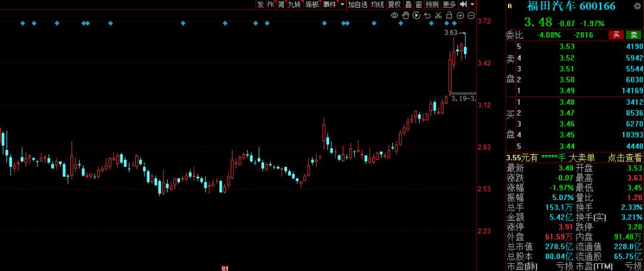Click the 点击查看 link

[624, 157]
